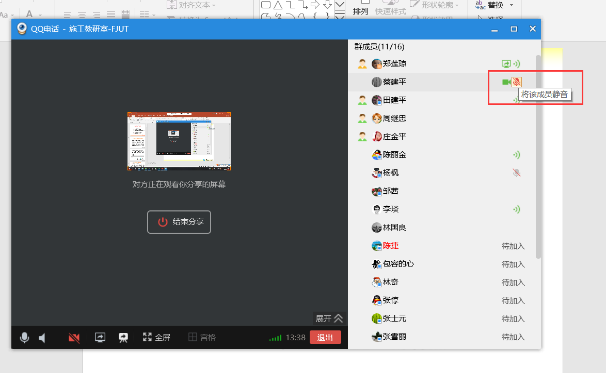Click green camera icon on 蔡建平 row
Viewport: 606px width, 373px height.
(506, 82)
